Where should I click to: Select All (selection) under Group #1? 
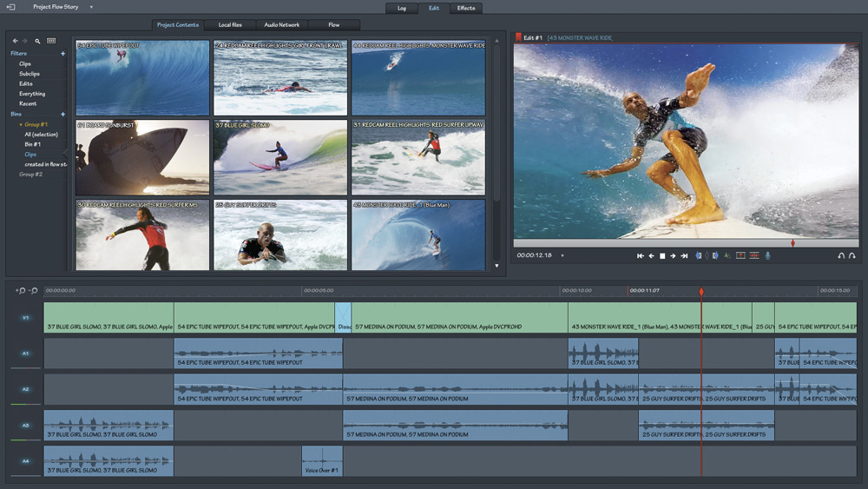pos(41,135)
